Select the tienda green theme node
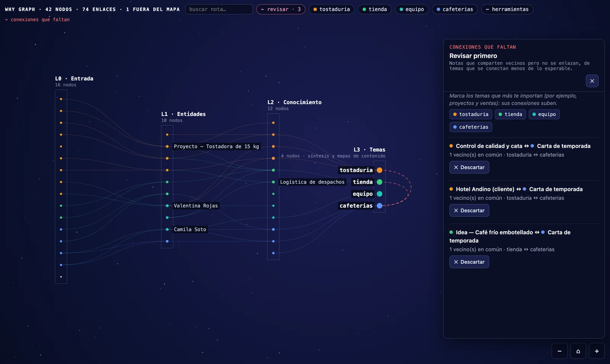 [379, 182]
